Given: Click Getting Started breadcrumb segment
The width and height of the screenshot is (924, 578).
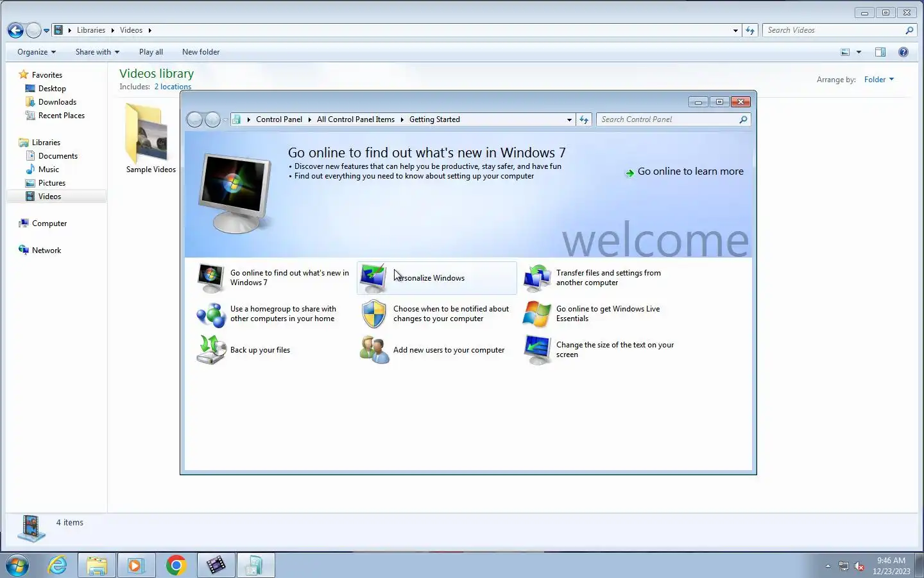Looking at the screenshot, I should click(434, 119).
